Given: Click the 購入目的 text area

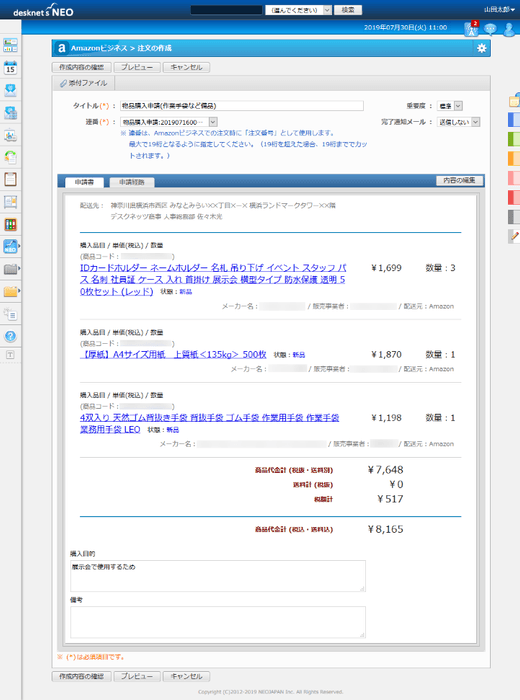Looking at the screenshot, I should [218, 576].
